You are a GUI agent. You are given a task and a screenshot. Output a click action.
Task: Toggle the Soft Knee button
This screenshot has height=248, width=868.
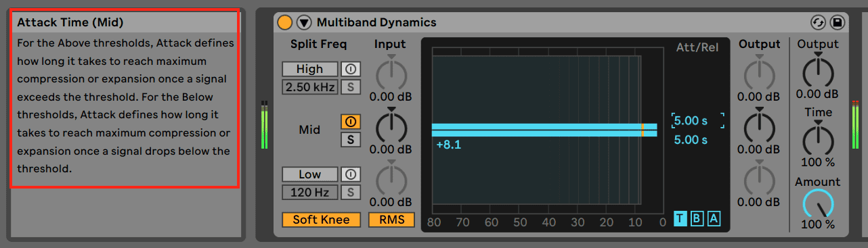tap(321, 220)
